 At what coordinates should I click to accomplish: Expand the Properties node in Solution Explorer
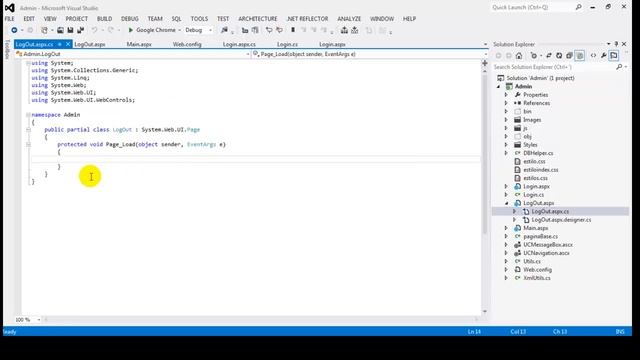click(506, 95)
